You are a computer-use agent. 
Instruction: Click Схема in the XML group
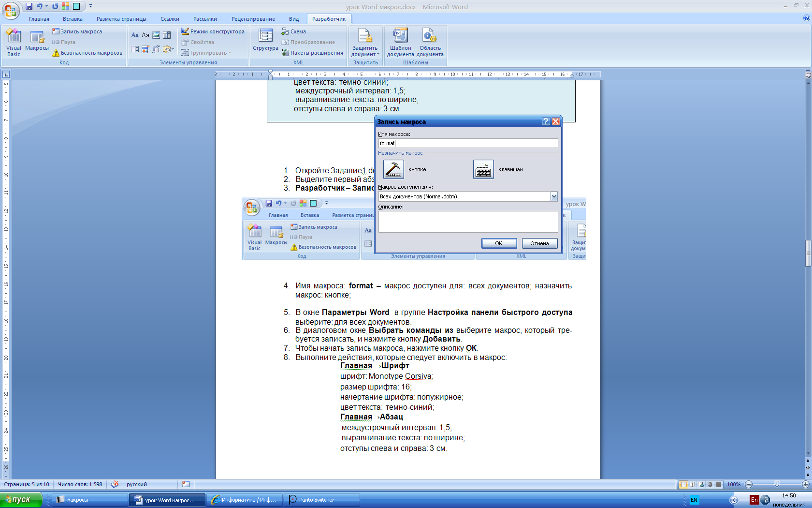(294, 31)
